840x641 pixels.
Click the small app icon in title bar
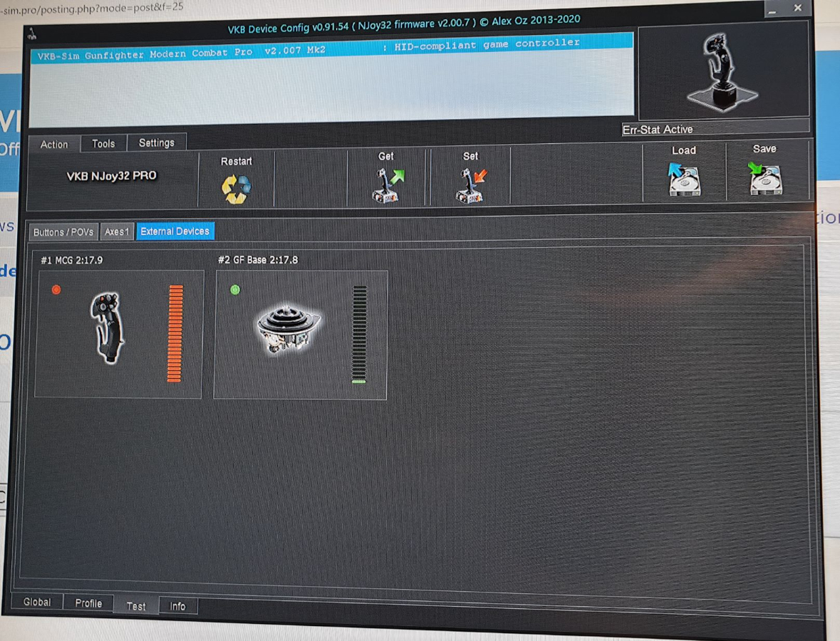tap(33, 34)
